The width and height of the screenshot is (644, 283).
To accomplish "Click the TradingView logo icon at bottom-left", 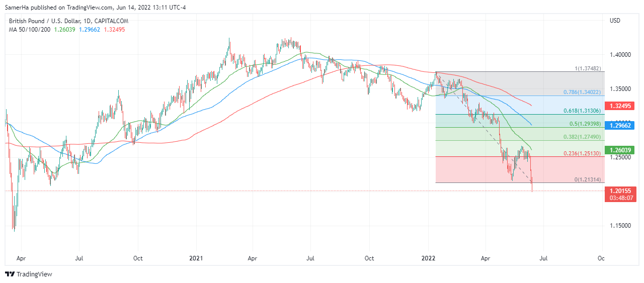I will (x=10, y=274).
